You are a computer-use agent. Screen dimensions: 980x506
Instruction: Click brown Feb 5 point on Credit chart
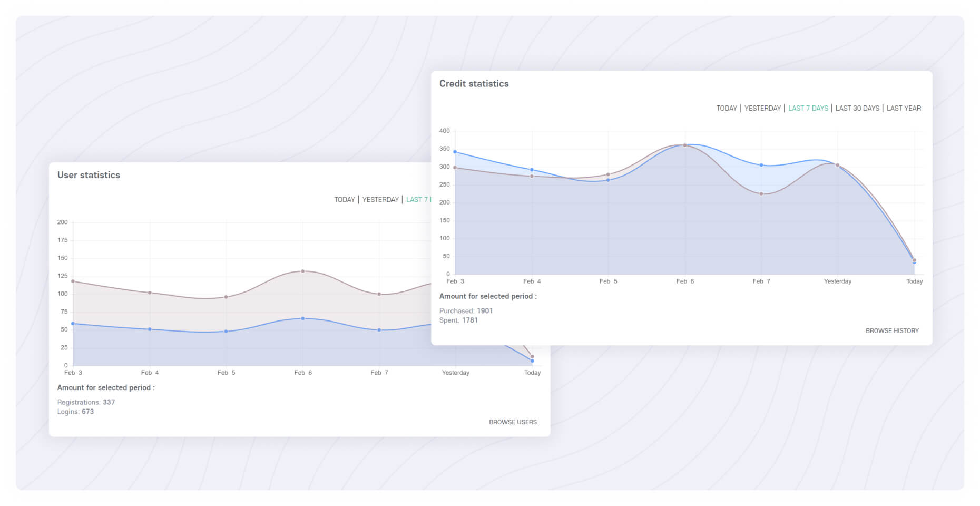[608, 174]
